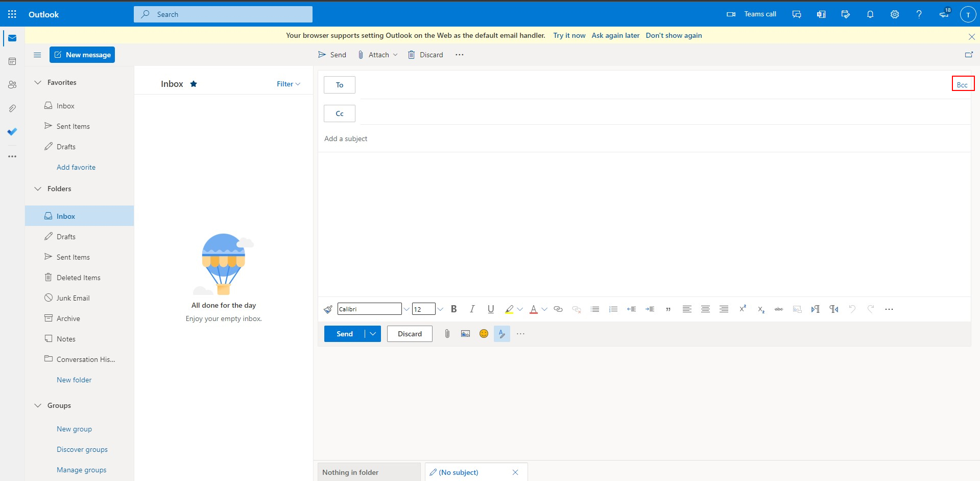Open the font size dropdown
This screenshot has height=481, width=980.
tap(440, 309)
